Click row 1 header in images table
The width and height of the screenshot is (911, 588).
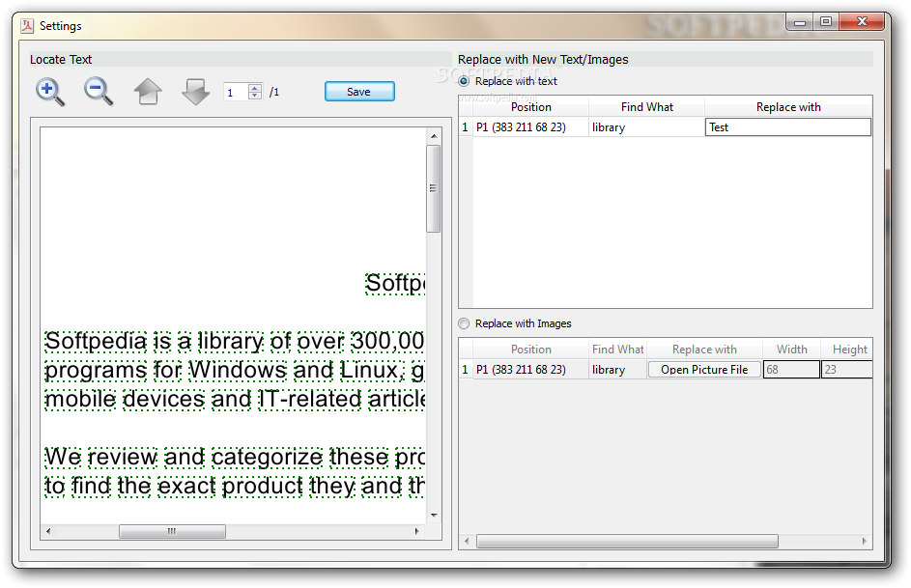tap(466, 369)
